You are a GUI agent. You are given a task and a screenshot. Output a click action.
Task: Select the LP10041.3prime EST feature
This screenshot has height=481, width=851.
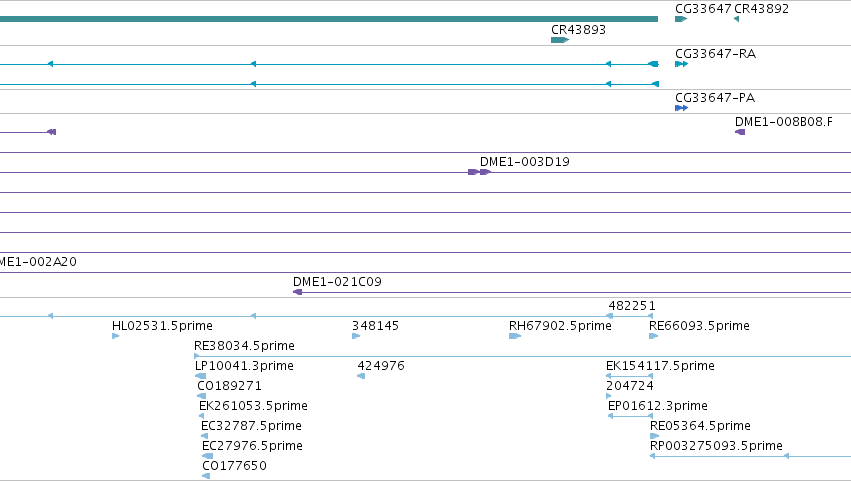(x=200, y=376)
